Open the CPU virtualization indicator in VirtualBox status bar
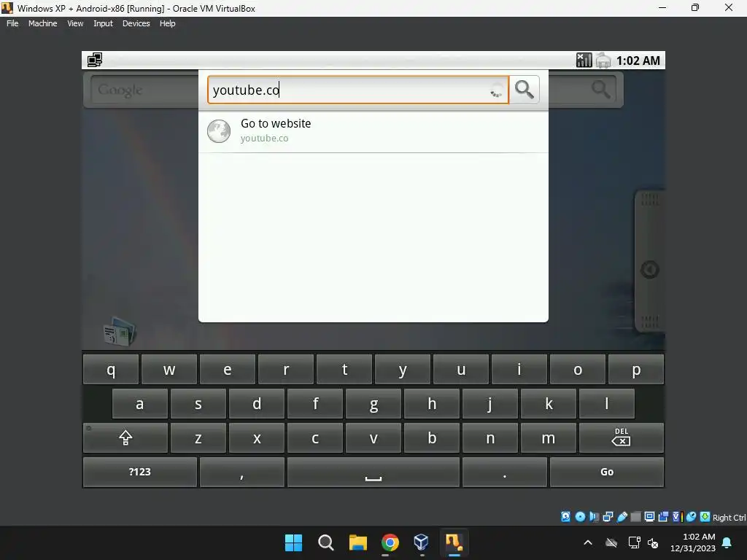This screenshot has width=747, height=560. 677,517
